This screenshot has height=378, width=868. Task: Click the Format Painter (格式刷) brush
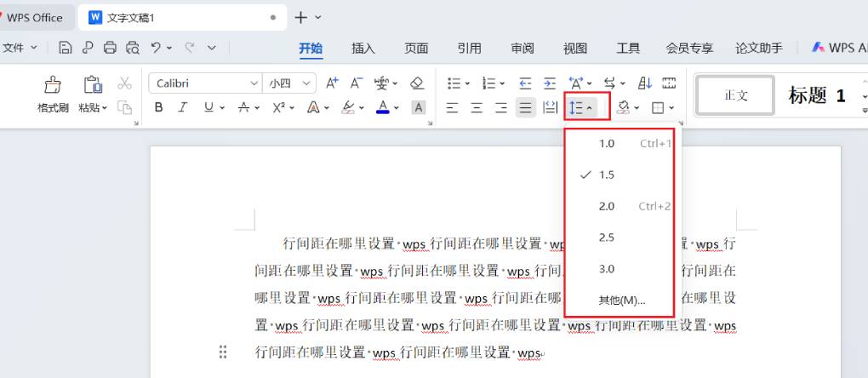click(53, 85)
